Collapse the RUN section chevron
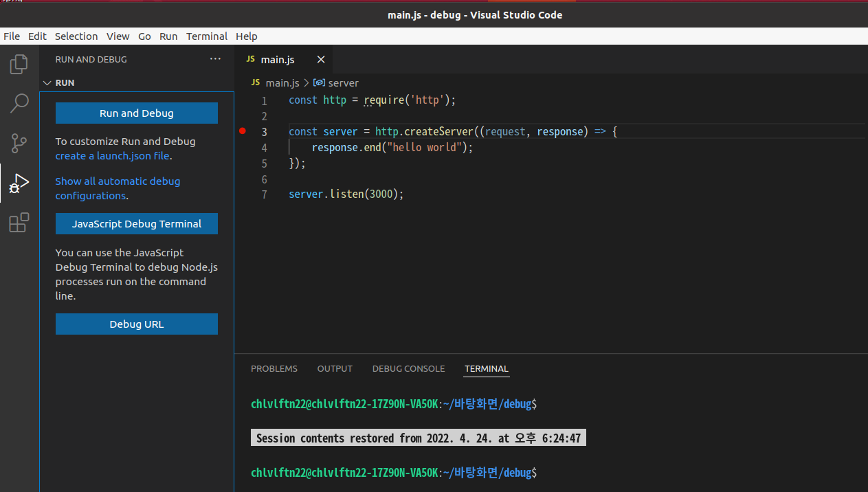Image resolution: width=868 pixels, height=492 pixels. tap(47, 82)
